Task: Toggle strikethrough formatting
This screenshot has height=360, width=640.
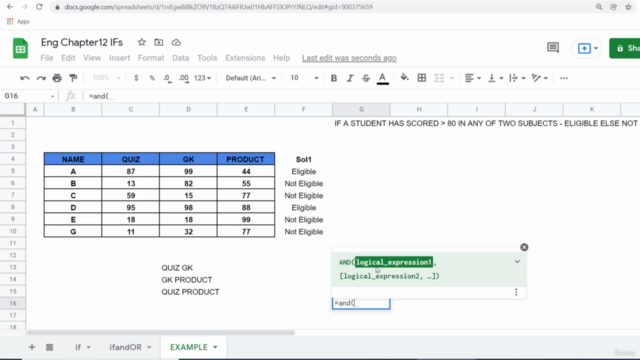Action: point(366,78)
